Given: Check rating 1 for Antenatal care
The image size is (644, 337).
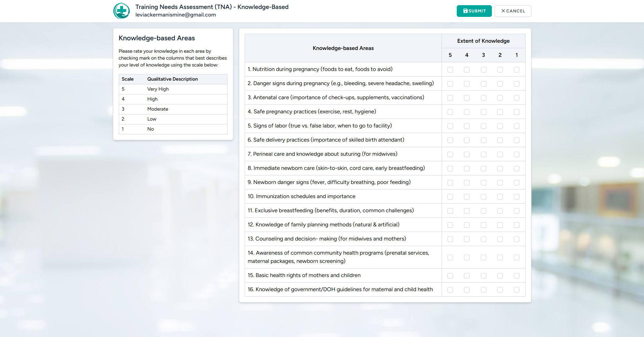Looking at the screenshot, I should tap(516, 98).
